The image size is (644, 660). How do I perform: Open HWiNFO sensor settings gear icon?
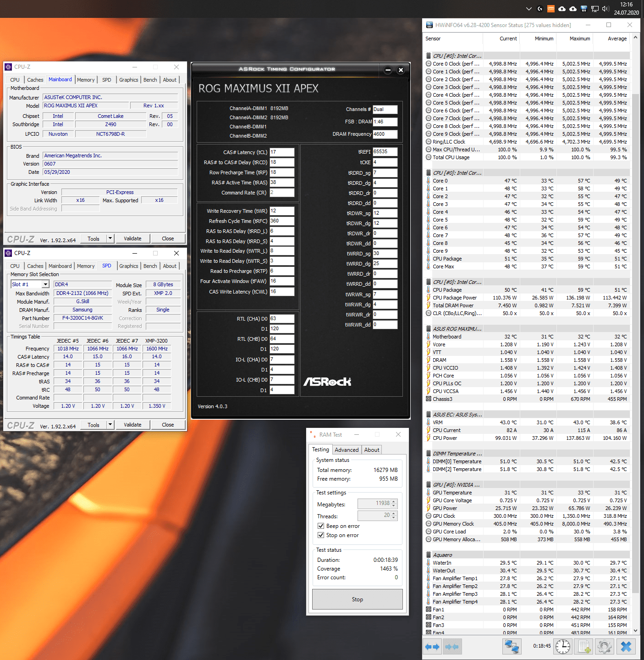[605, 647]
